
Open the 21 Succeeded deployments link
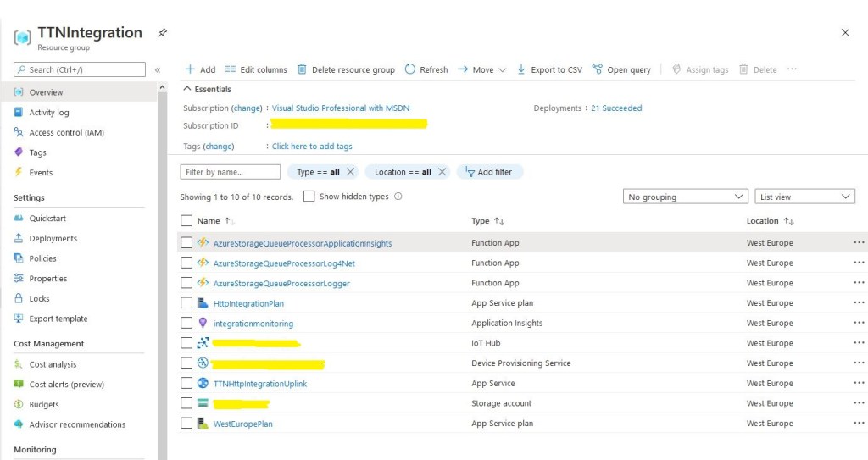point(616,108)
